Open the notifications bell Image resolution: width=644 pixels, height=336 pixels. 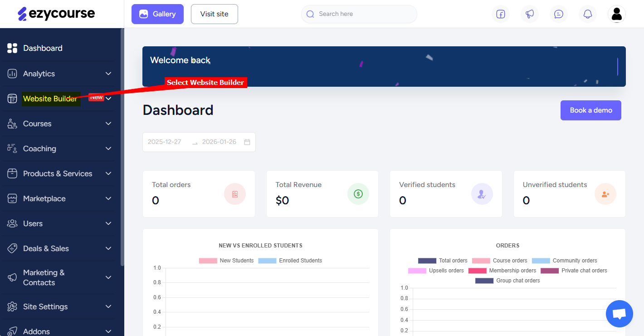[x=587, y=14]
